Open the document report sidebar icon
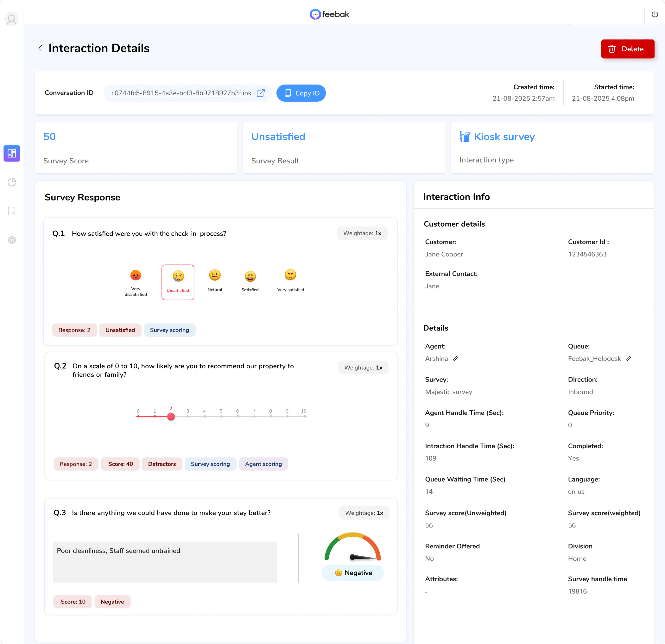Image resolution: width=665 pixels, height=644 pixels. click(12, 211)
